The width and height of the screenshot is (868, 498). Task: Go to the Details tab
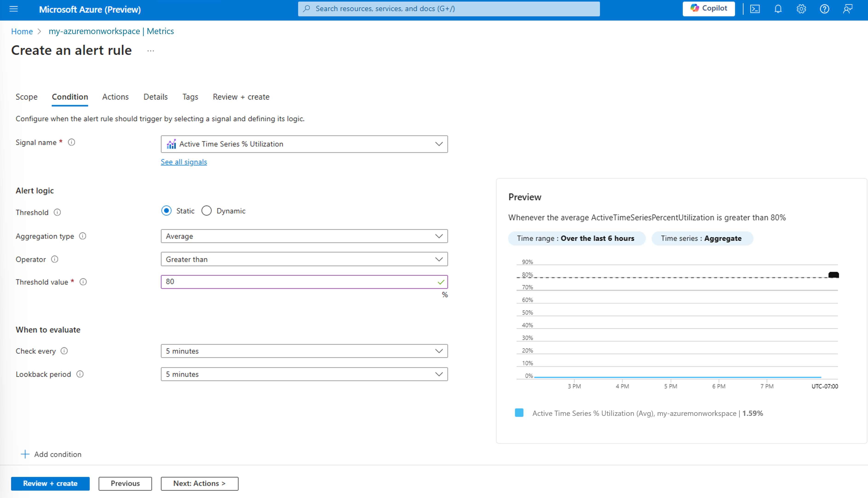(x=155, y=97)
